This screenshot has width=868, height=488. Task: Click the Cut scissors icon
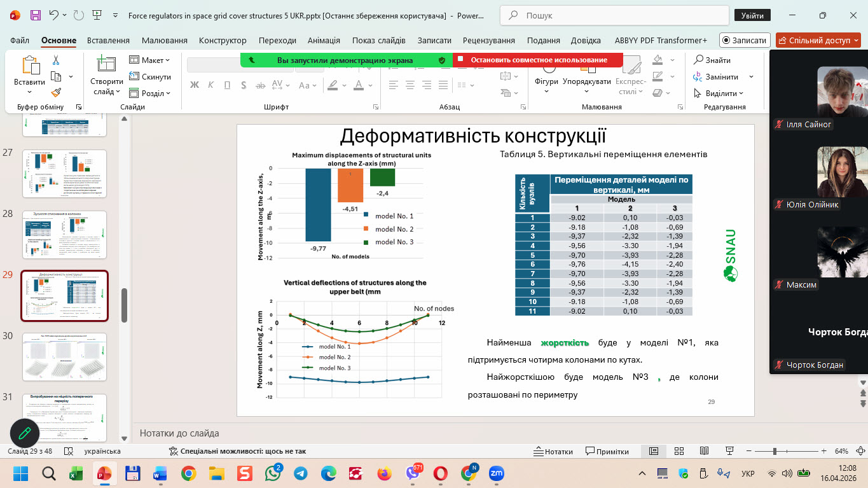pyautogui.click(x=56, y=60)
